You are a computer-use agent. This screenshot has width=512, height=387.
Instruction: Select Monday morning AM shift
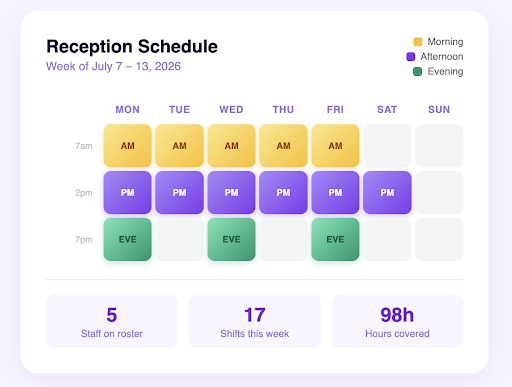point(127,146)
